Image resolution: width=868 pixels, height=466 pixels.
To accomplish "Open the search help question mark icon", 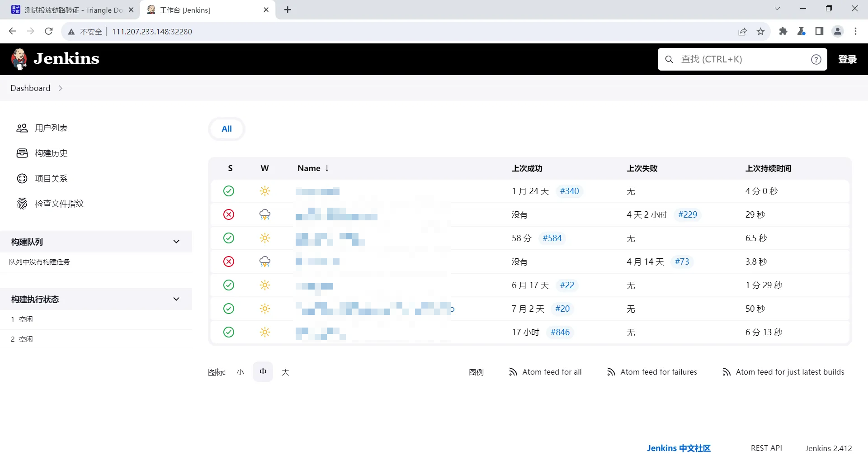I will [816, 59].
